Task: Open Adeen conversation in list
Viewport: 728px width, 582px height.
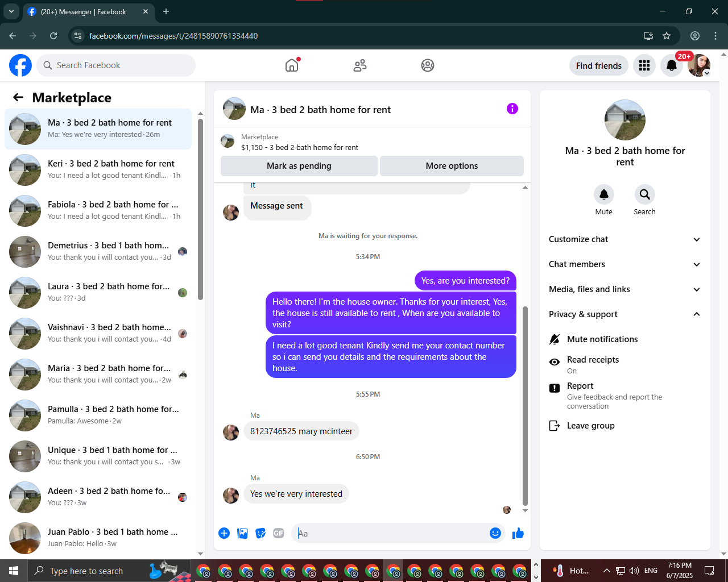Action: (98, 497)
